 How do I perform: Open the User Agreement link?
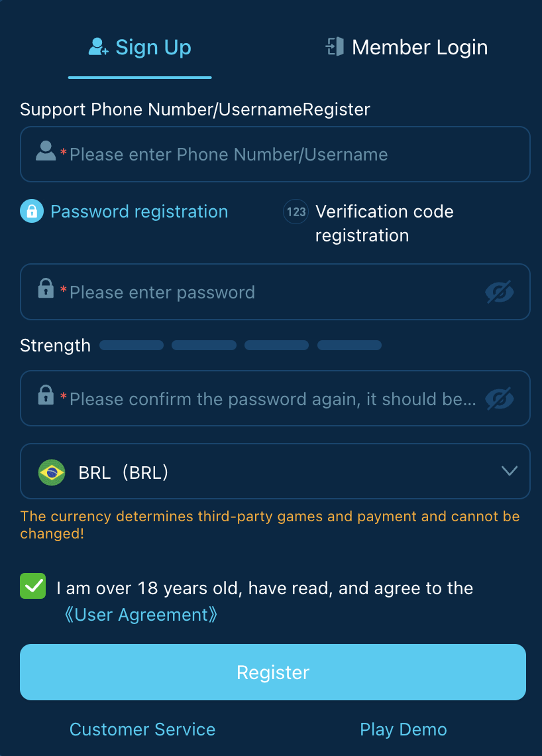click(x=141, y=615)
